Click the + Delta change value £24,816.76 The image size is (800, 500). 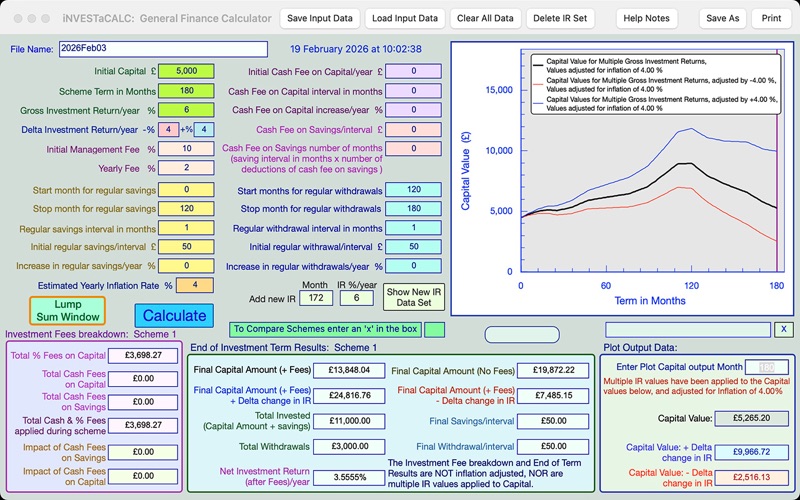pos(349,395)
